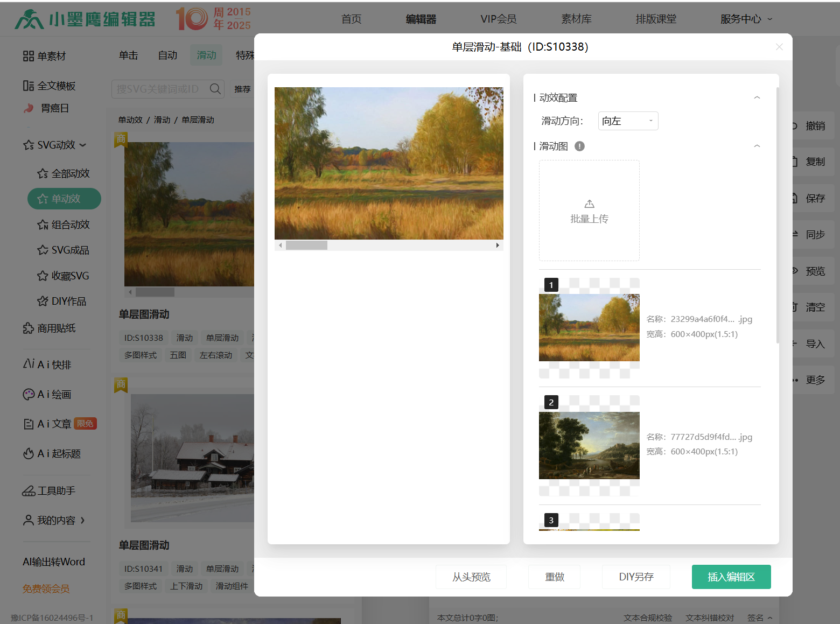Open the 滑动方向 dropdown
The width and height of the screenshot is (840, 624).
coord(627,121)
